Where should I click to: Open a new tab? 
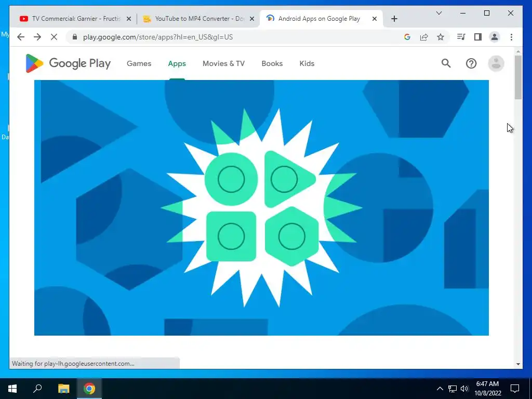(394, 19)
